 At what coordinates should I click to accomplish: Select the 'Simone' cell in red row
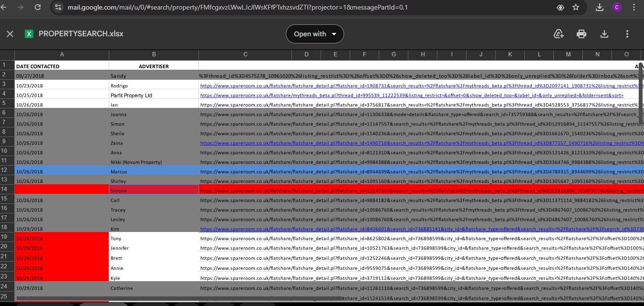[x=154, y=190]
